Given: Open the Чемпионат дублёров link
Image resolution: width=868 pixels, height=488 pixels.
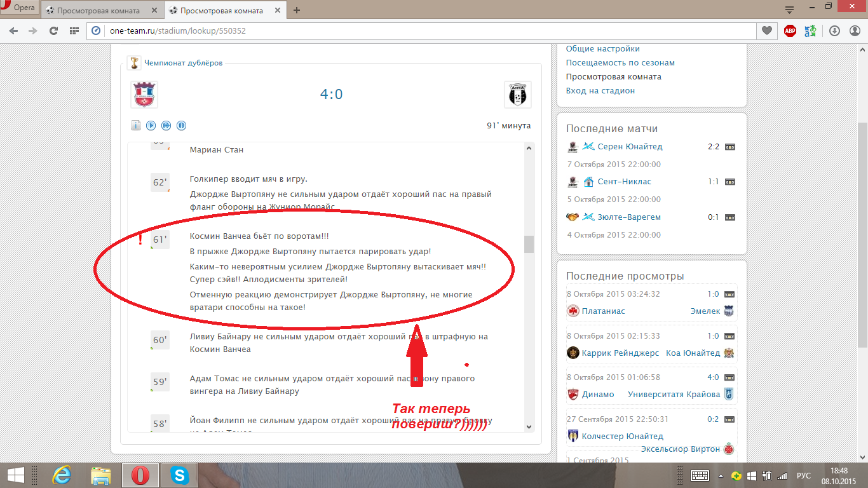Looking at the screenshot, I should tap(183, 63).
